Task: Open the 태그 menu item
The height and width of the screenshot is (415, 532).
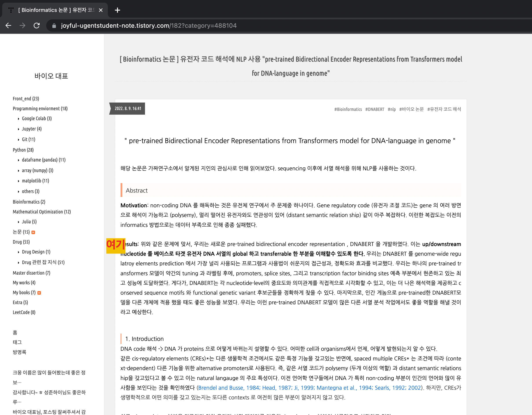Action: (17, 342)
